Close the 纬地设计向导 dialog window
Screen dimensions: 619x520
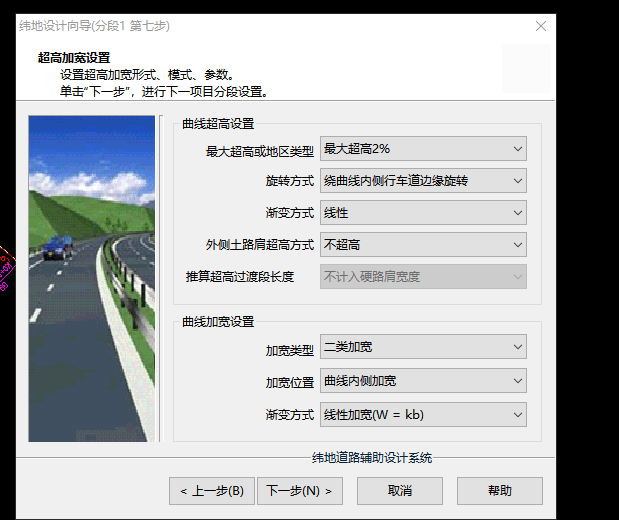[x=541, y=26]
